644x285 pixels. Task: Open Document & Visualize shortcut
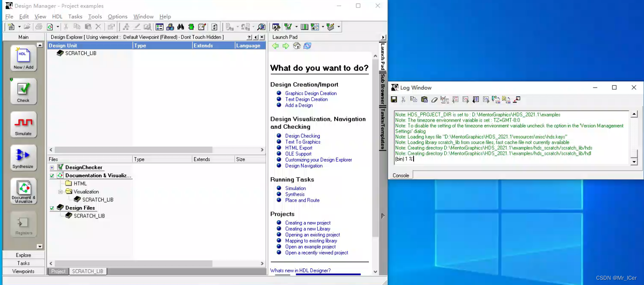[x=24, y=191]
